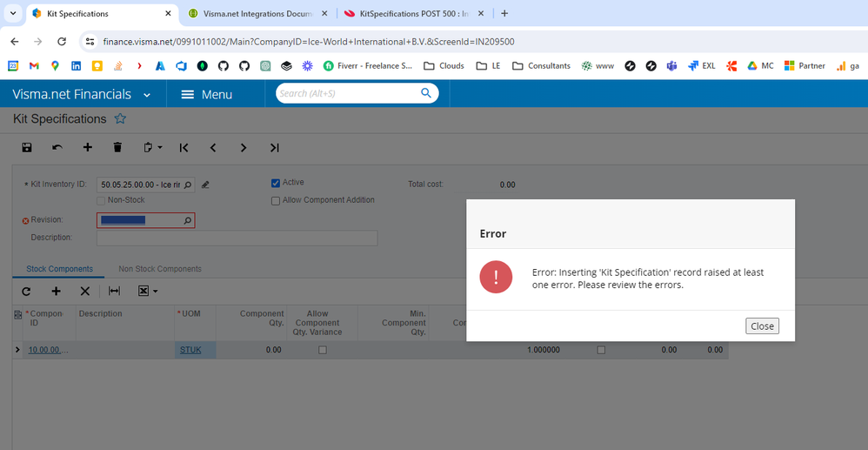Click the pencil edit icon beside Kit Inventory ID
This screenshot has height=450, width=868.
(205, 185)
